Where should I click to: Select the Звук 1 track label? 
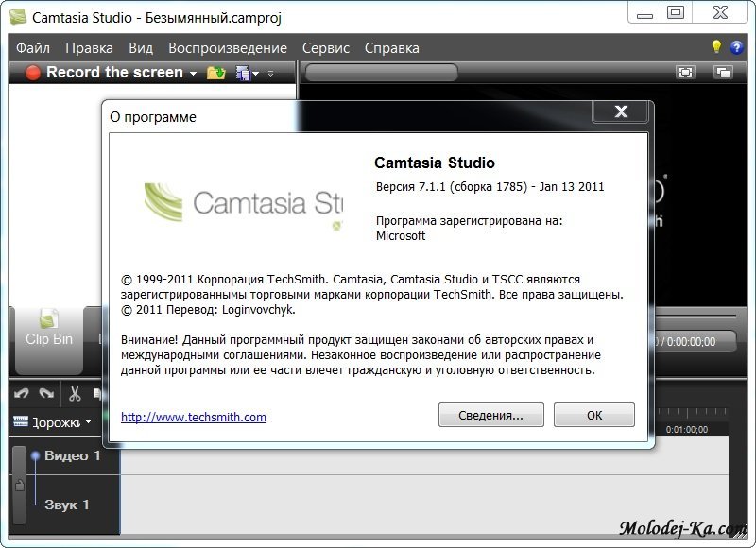67,505
